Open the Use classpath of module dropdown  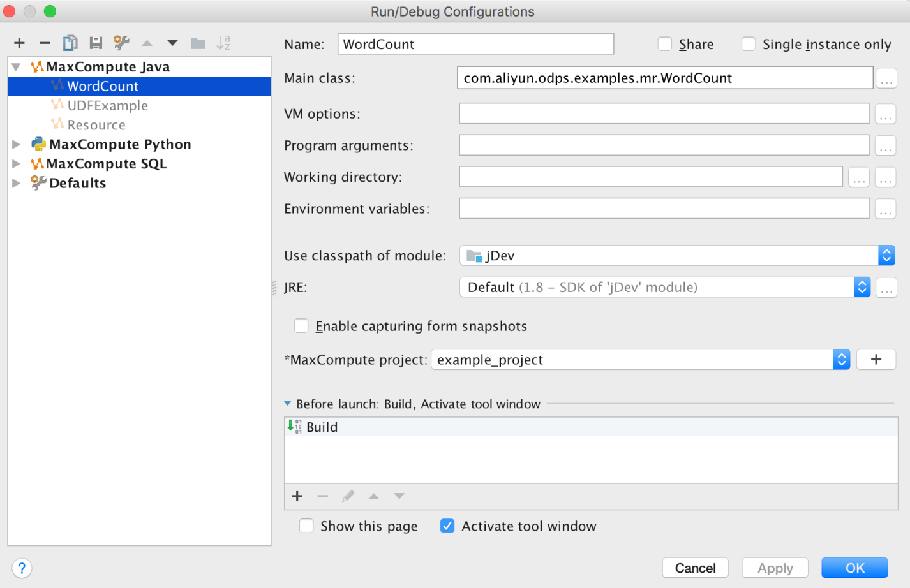[886, 256]
